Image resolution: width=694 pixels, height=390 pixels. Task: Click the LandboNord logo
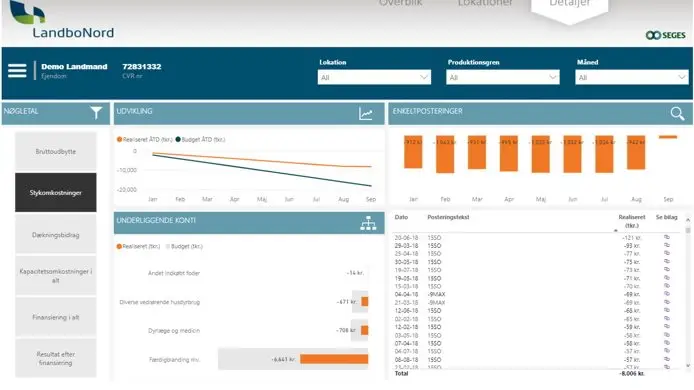pos(62,19)
